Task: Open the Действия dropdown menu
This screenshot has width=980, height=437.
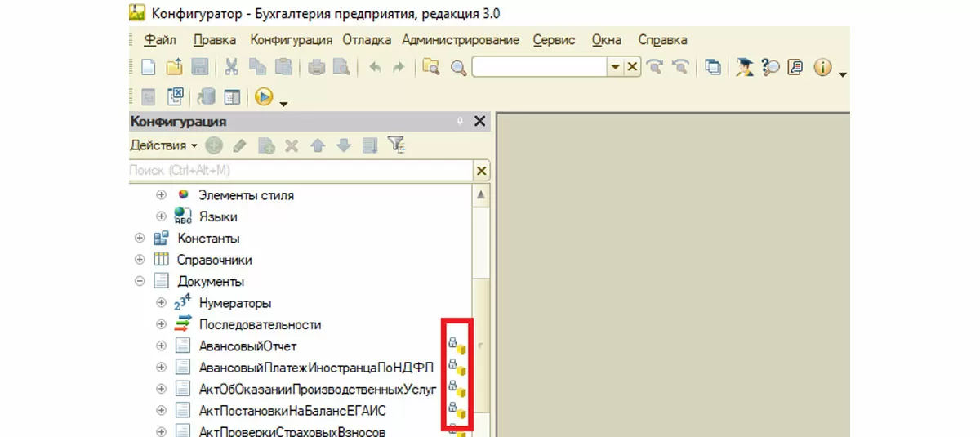Action: point(163,146)
